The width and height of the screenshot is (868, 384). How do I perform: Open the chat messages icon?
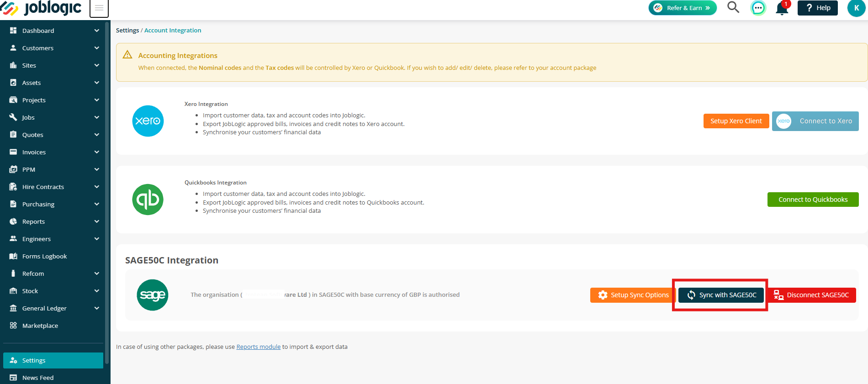click(x=758, y=8)
